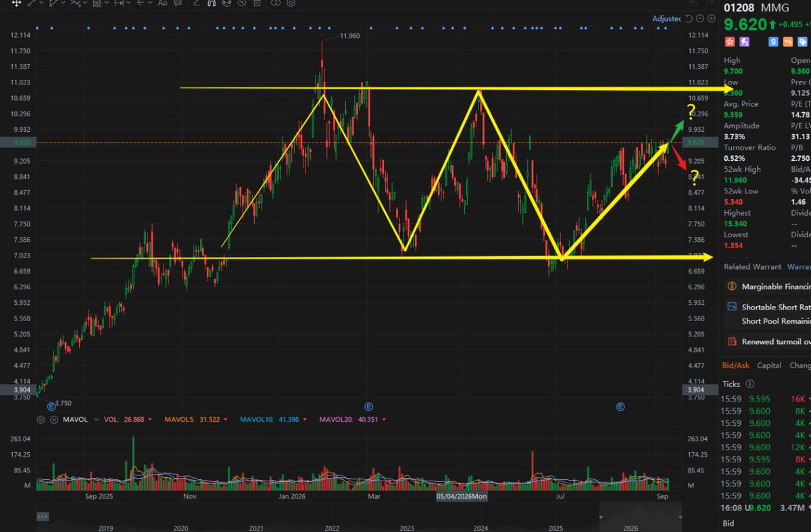Image resolution: width=811 pixels, height=532 pixels.
Task: Delete drawings with trash icon
Action: 257,3
